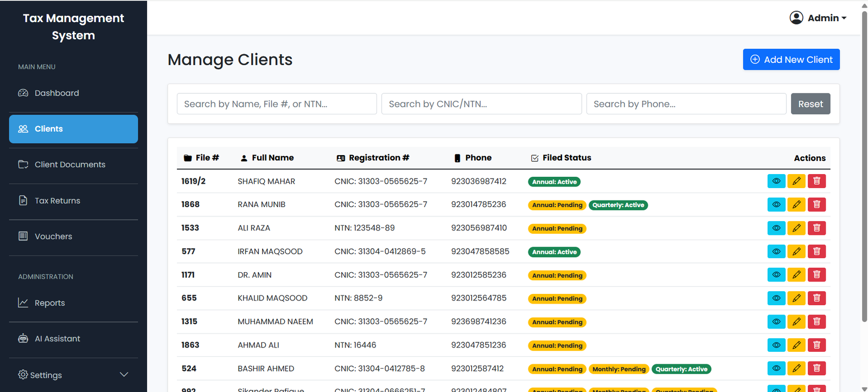The image size is (868, 392).
Task: Edit BASHIR AHMED record pencil icon
Action: point(796,368)
